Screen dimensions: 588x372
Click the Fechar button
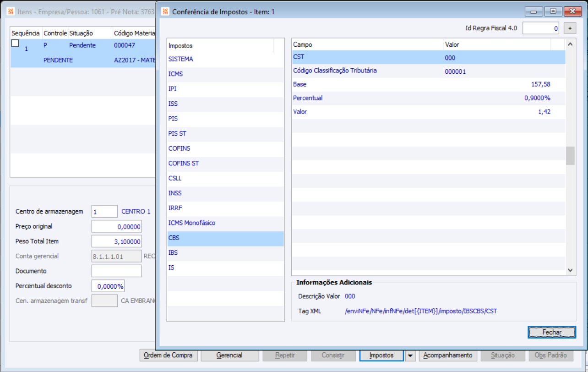(x=552, y=332)
